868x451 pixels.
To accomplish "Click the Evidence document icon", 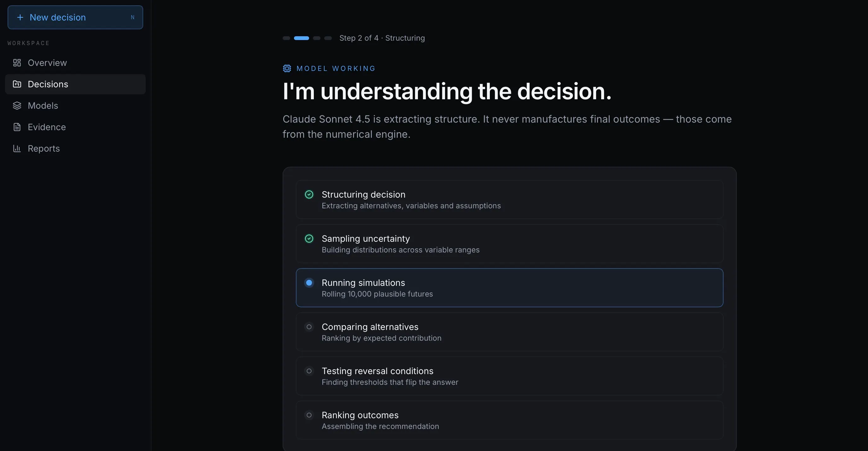I will pos(17,127).
